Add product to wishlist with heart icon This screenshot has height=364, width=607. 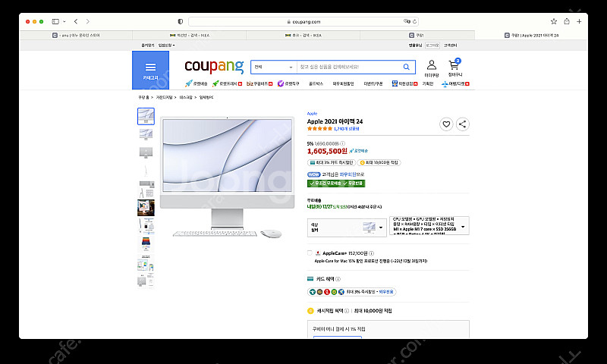(446, 124)
